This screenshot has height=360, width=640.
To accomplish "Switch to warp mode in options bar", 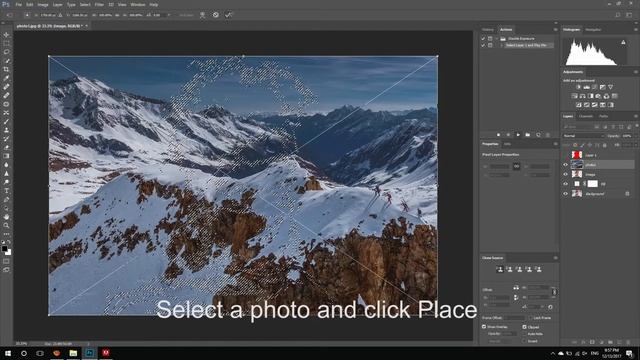I will [202, 15].
